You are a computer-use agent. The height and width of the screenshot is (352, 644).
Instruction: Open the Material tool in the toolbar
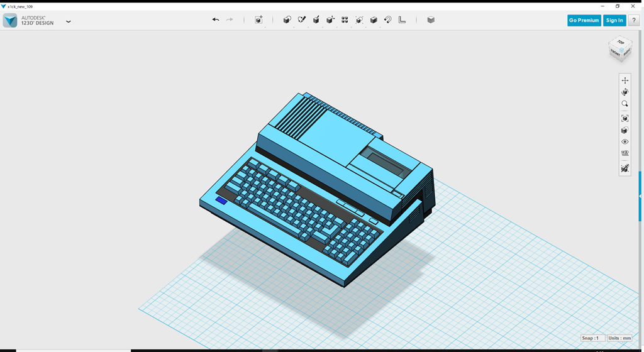point(431,20)
